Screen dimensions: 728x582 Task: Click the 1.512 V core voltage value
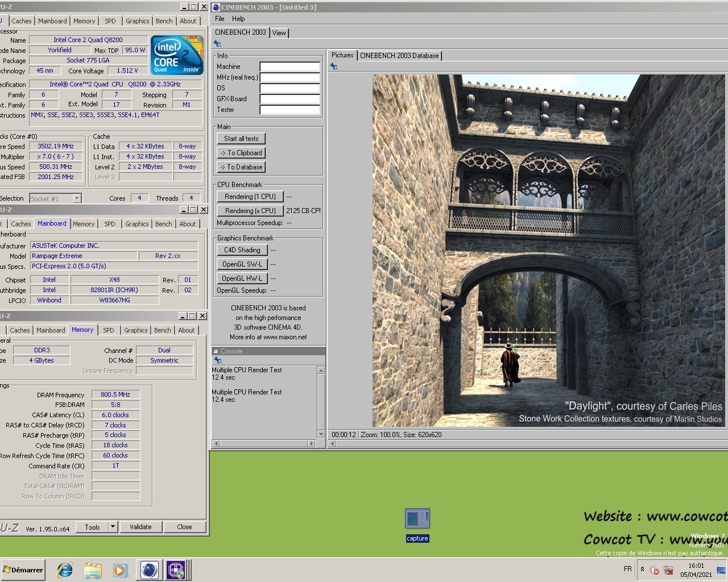[127, 70]
